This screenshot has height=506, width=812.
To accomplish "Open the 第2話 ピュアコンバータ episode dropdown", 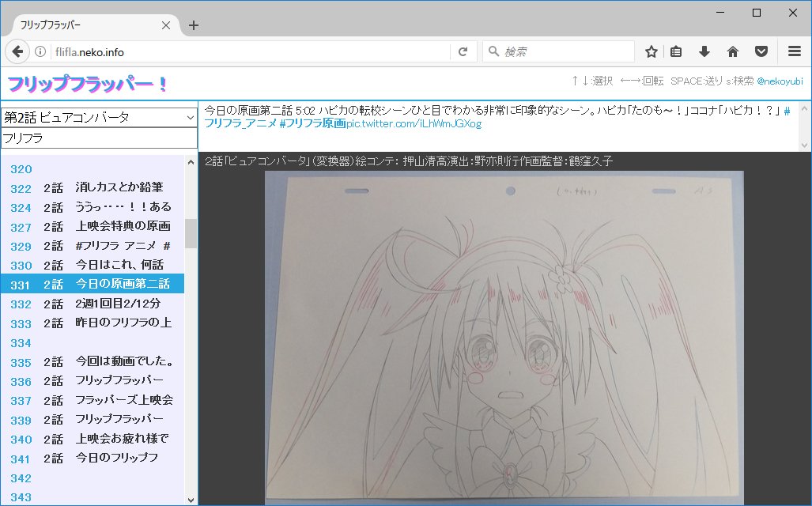I will click(x=99, y=118).
